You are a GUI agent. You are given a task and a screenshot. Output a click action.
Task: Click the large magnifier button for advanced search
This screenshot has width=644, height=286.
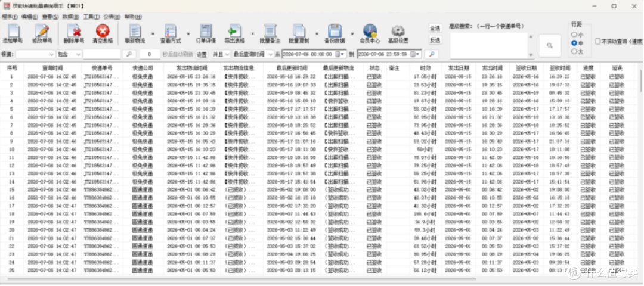550,45
